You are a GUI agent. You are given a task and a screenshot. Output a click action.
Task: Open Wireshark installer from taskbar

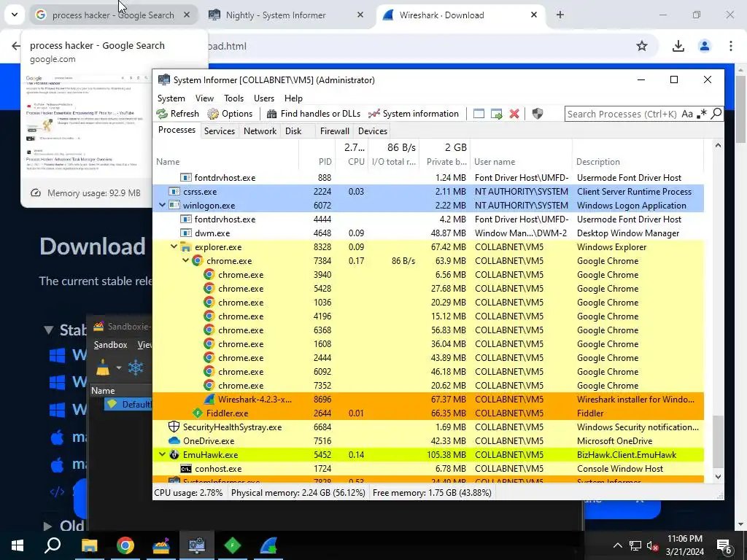pos(268,545)
